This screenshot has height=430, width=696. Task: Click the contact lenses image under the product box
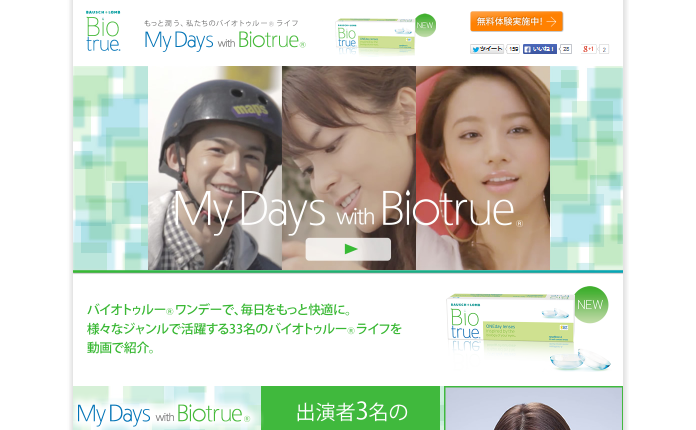(x=580, y=360)
